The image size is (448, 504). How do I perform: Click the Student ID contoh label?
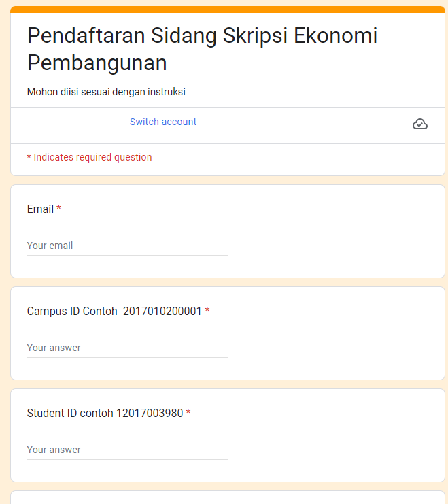pos(70,414)
